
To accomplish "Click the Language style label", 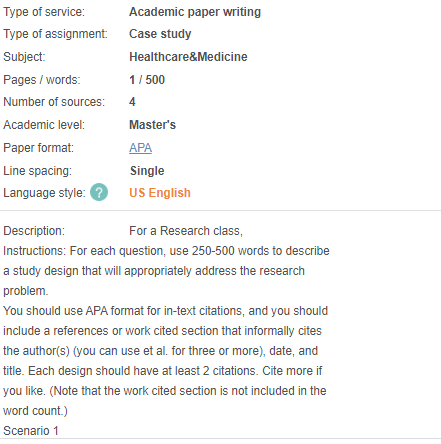I will tap(44, 193).
